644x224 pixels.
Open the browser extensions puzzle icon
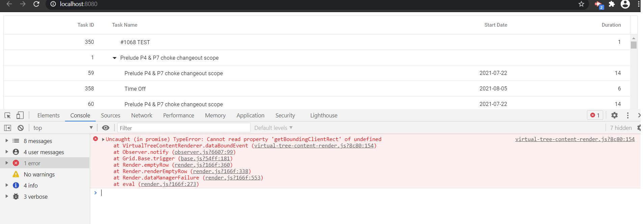coord(612,4)
